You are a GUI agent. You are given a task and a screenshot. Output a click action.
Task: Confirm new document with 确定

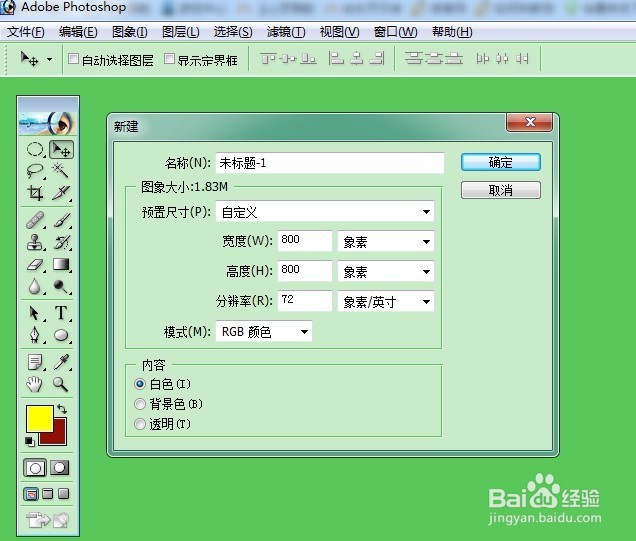pos(501,162)
